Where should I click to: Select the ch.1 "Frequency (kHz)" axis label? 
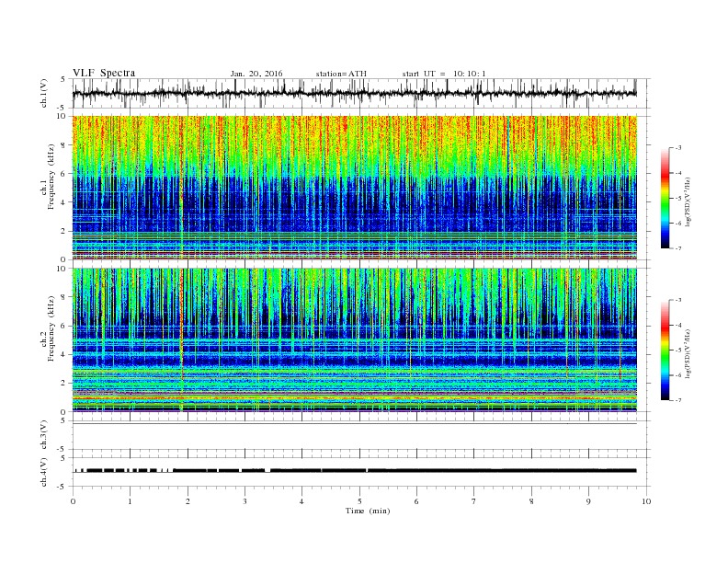[x=51, y=177]
